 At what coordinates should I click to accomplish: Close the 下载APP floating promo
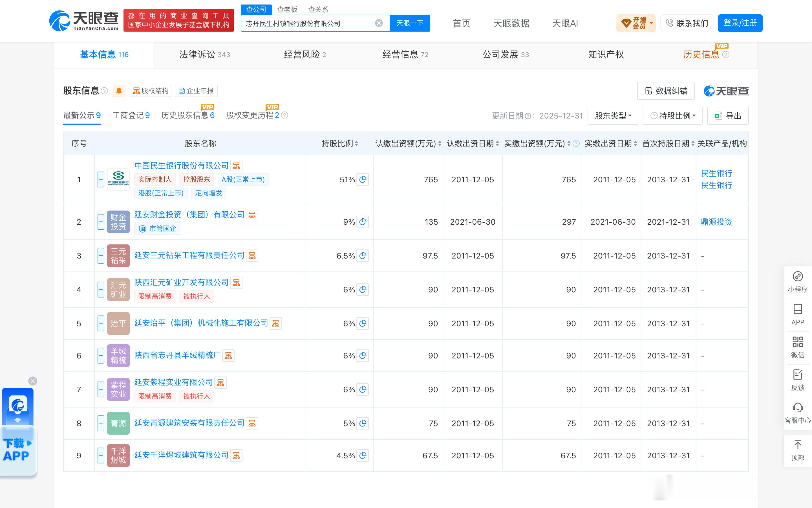32,381
